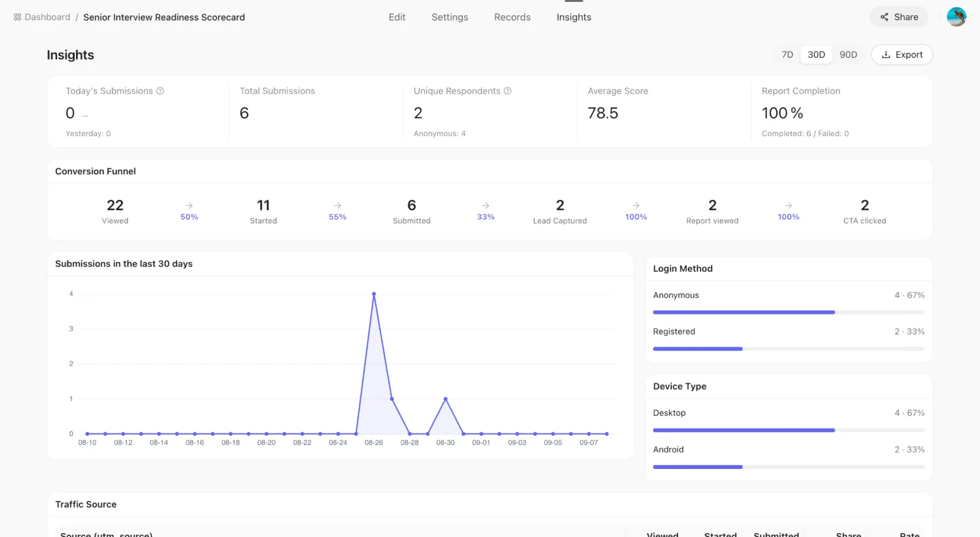Click the 2 Report viewed funnel count
This screenshot has width=980, height=537.
712,205
